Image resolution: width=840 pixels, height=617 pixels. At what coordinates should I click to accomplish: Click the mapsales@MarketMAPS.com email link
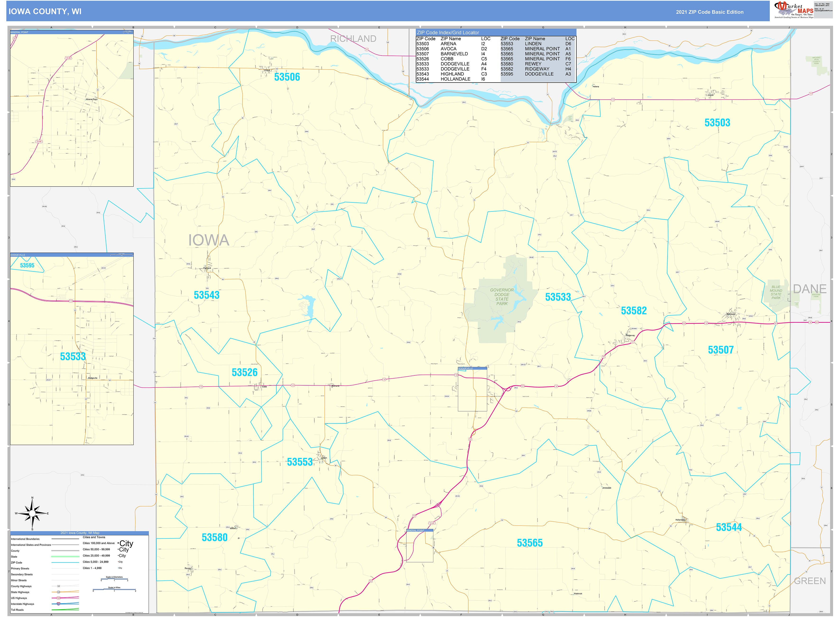click(x=823, y=11)
